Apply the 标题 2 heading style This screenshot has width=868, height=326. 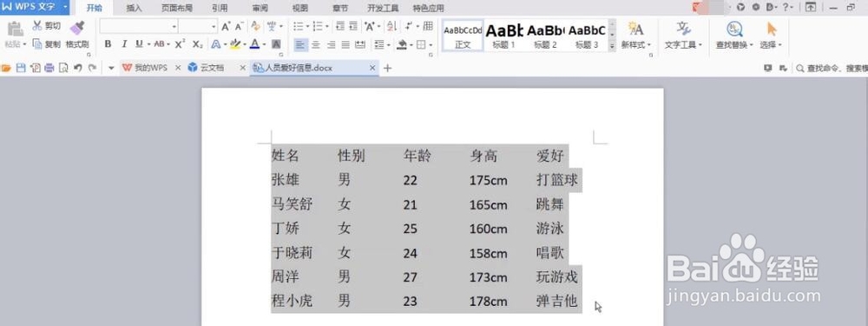coord(545,36)
